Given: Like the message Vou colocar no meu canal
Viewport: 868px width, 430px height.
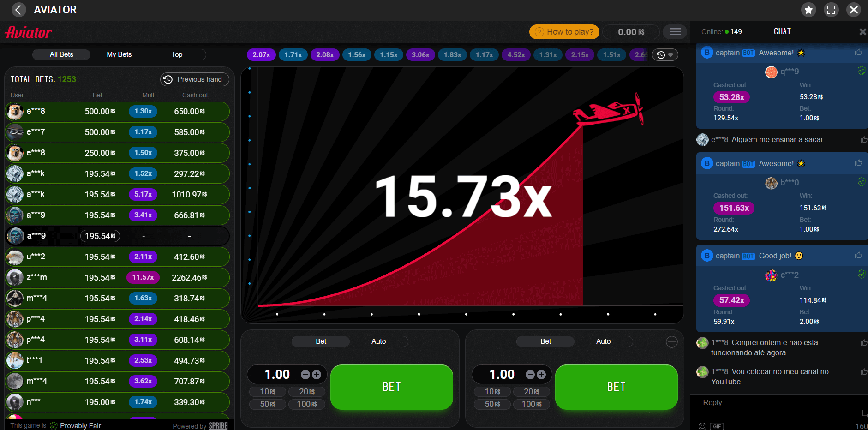Looking at the screenshot, I should click(x=863, y=372).
